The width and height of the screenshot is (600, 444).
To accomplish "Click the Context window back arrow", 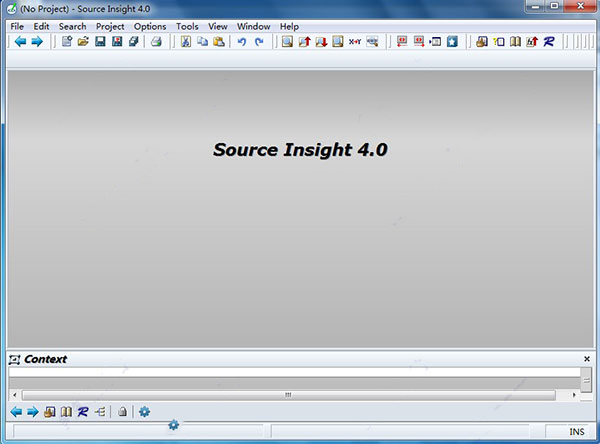I will (x=16, y=412).
